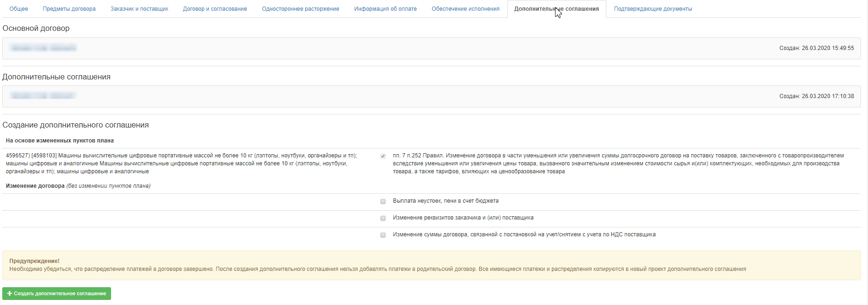This screenshot has width=868, height=305.
Task: Open Информация об оплате tab
Action: [385, 9]
